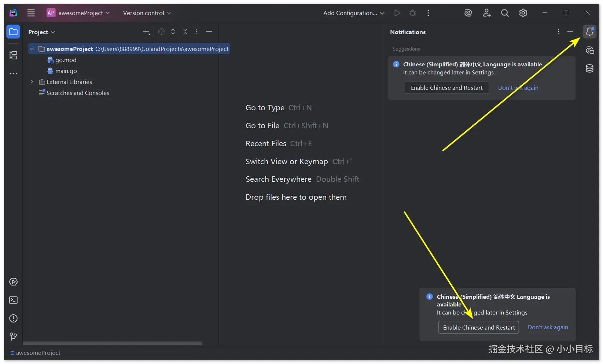Click the Debug bug icon
603x364 pixels.
[413, 13]
